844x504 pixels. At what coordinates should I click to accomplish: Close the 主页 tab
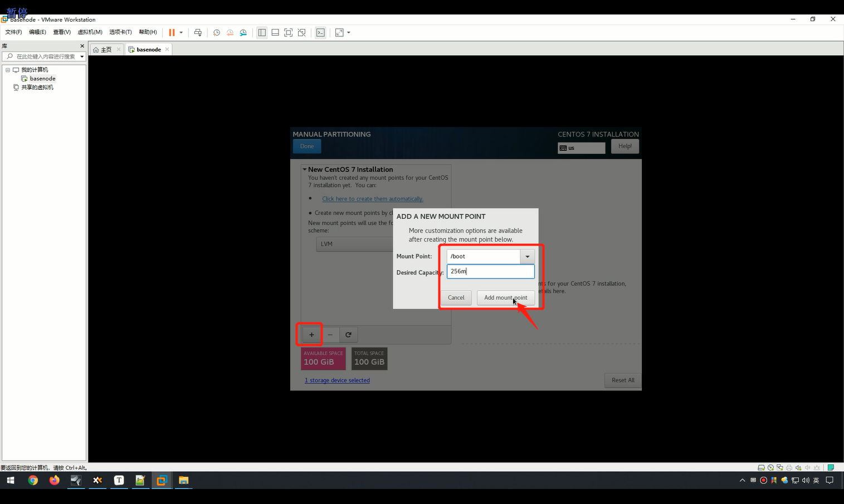coord(119,50)
